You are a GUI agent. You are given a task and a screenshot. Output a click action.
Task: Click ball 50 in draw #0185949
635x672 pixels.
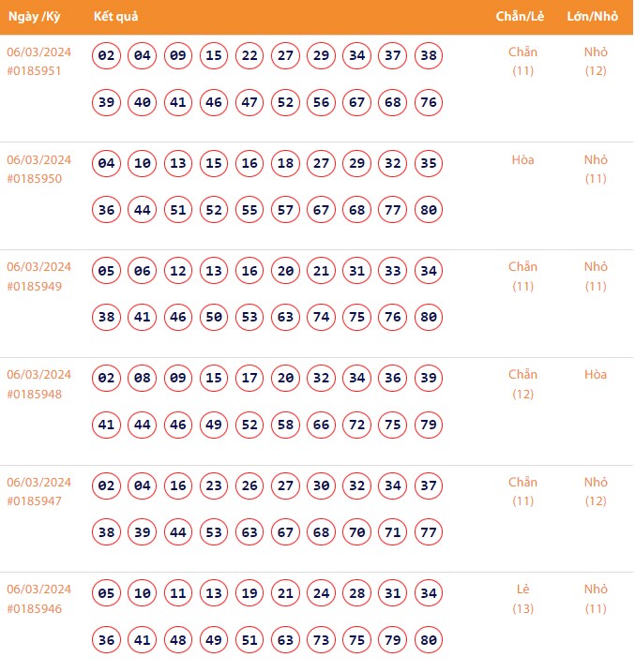[x=214, y=318]
